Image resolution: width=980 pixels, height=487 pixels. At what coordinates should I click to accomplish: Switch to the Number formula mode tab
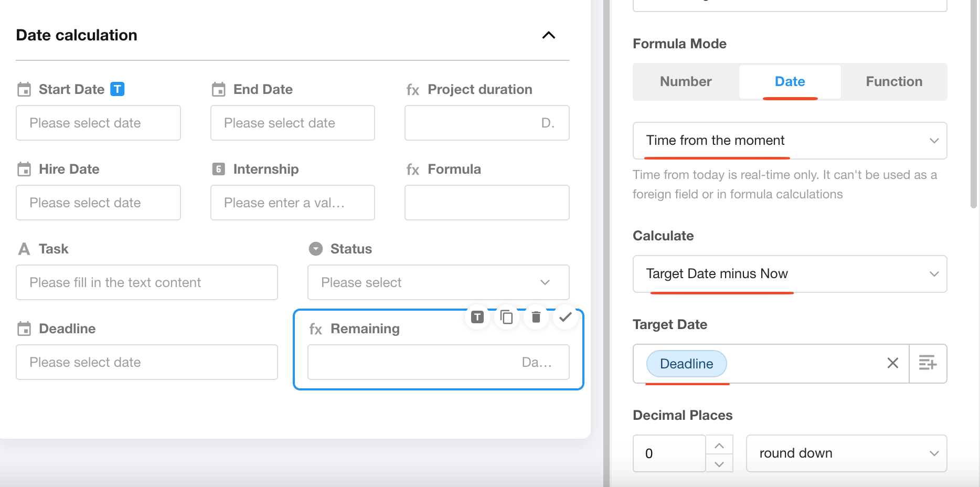pyautogui.click(x=686, y=82)
